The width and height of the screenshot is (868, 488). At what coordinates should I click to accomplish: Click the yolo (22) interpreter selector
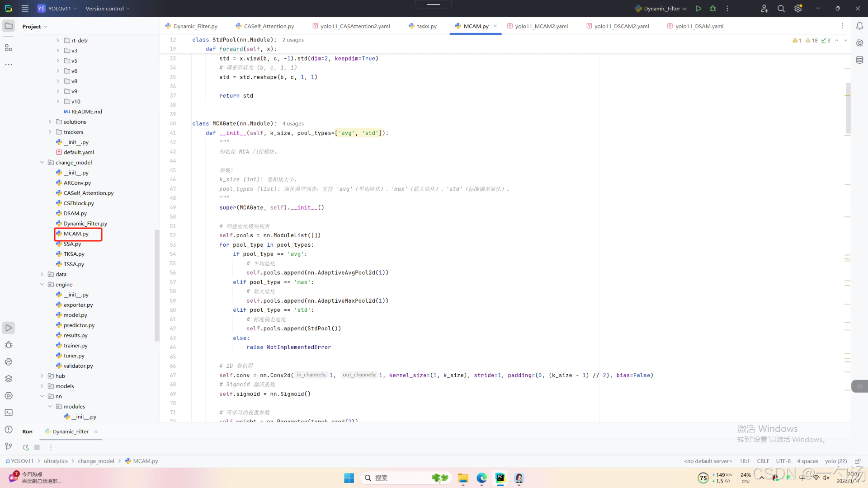(x=835, y=461)
